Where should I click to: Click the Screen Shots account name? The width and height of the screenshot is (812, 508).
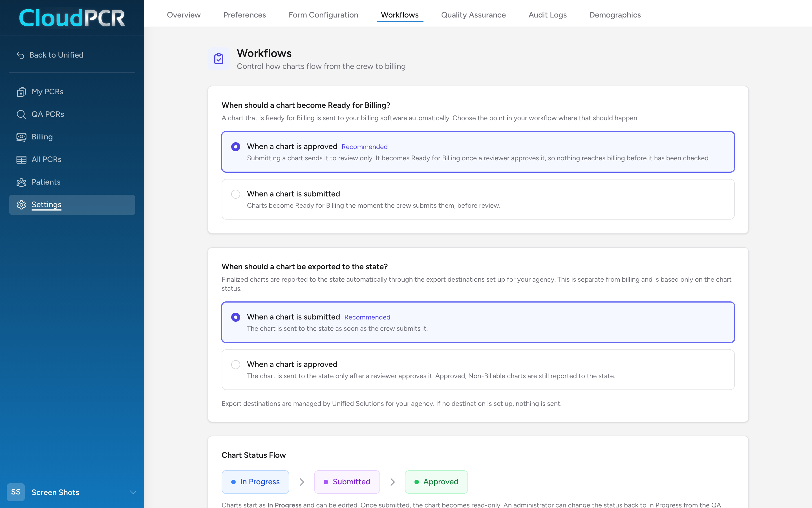pyautogui.click(x=55, y=492)
